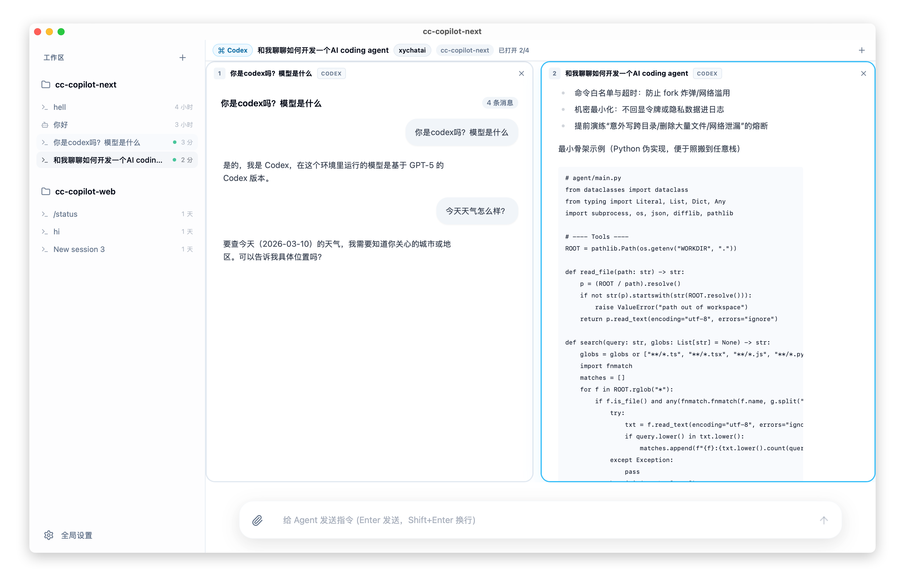Click the paperclip attachment icon
Screen dimensions: 905x588
[258, 520]
